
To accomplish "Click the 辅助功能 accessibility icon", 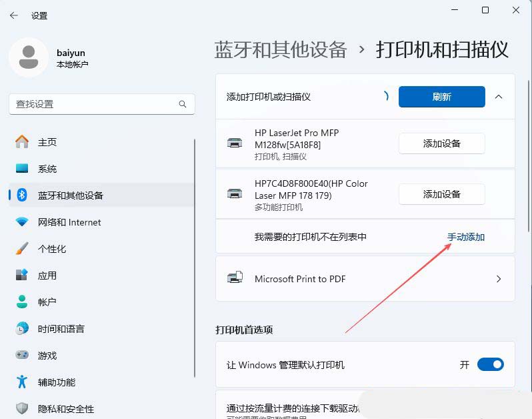I will (22, 382).
